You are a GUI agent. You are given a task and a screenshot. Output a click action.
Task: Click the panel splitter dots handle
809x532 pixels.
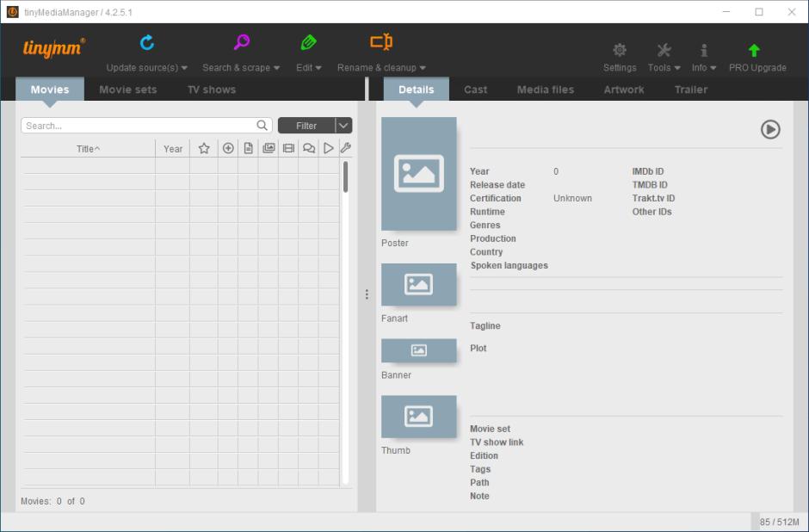tap(367, 294)
